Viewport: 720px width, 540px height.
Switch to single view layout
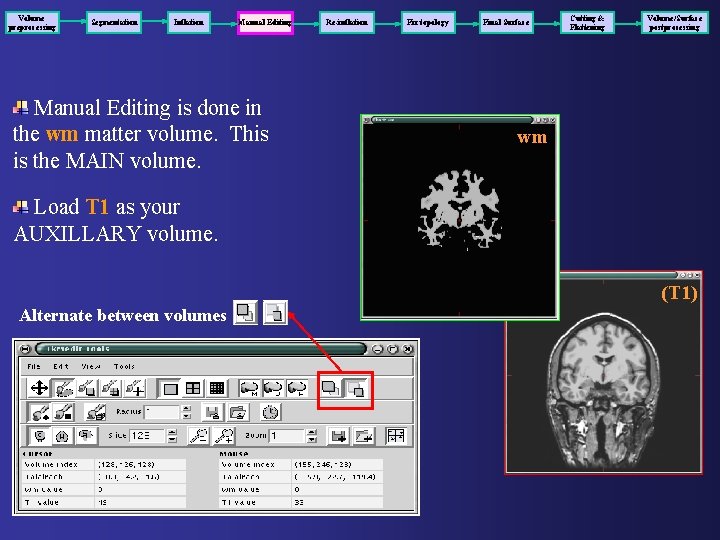[170, 388]
